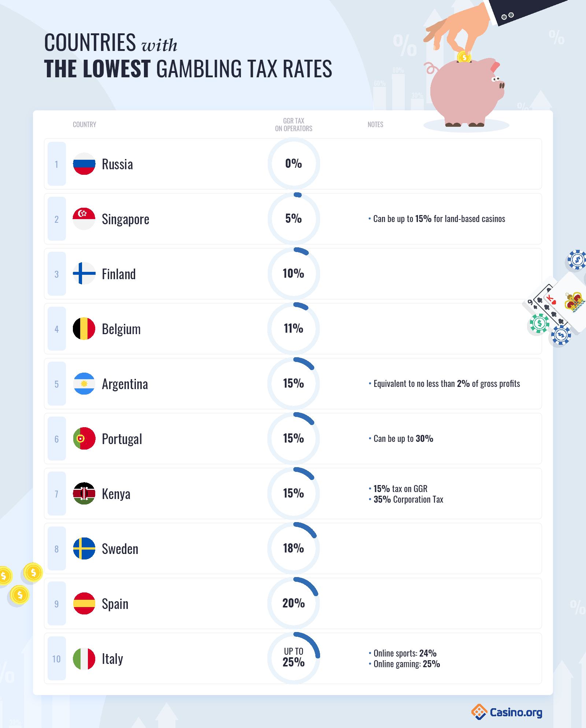Select the Argentina flag icon
This screenshot has height=728, width=586.
pyautogui.click(x=84, y=384)
